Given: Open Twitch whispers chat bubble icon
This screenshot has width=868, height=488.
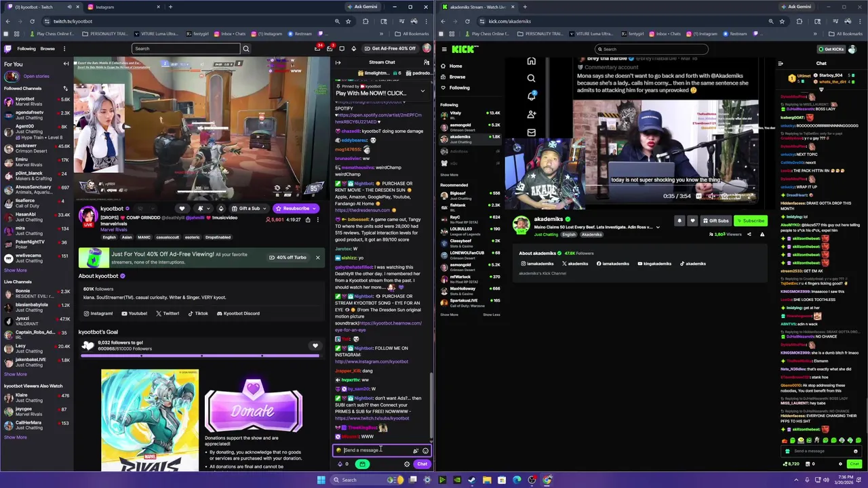Looking at the screenshot, I should (x=342, y=48).
